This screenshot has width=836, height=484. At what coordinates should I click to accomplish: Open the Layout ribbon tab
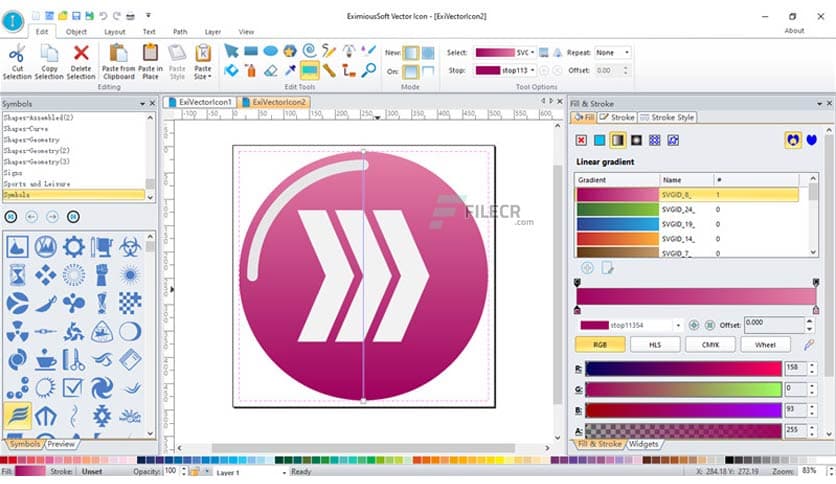pos(115,32)
